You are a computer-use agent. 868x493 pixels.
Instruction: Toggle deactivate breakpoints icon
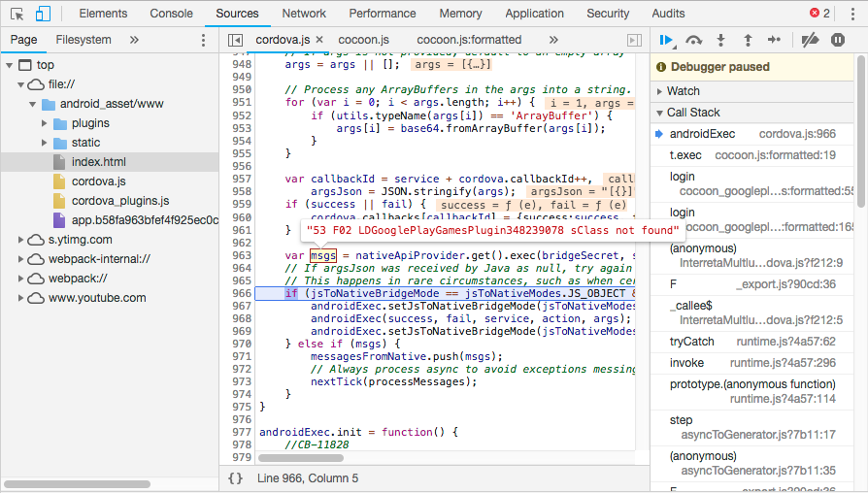(810, 40)
